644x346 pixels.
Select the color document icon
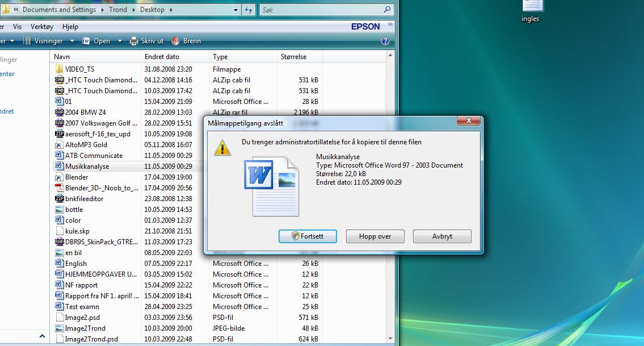pyautogui.click(x=59, y=220)
